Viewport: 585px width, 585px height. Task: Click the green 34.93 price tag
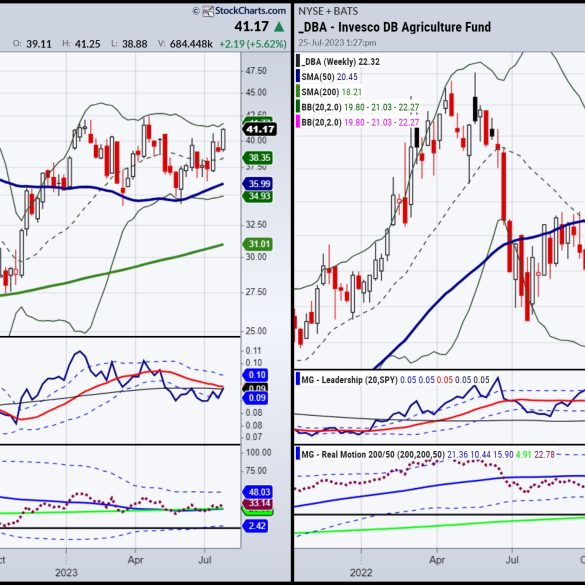coord(258,196)
